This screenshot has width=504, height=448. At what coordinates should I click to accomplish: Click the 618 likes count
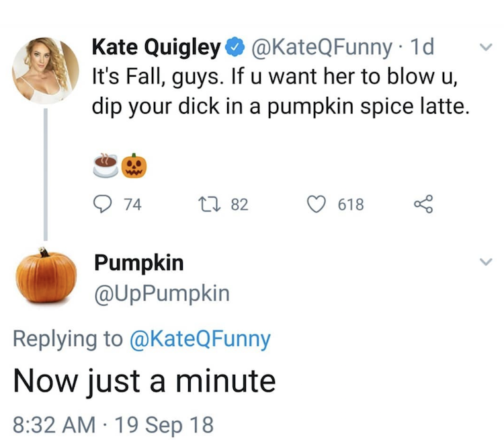pyautogui.click(x=350, y=204)
